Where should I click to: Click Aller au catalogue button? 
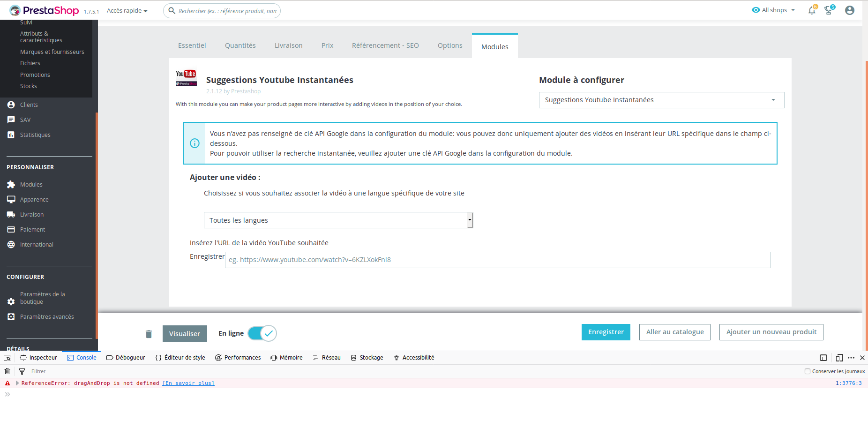coord(675,332)
